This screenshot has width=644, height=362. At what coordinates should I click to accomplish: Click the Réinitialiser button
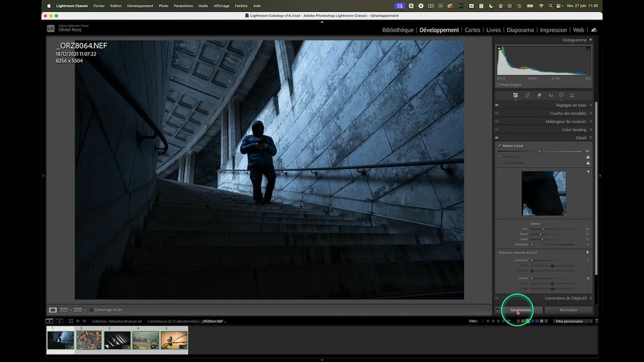point(568,310)
